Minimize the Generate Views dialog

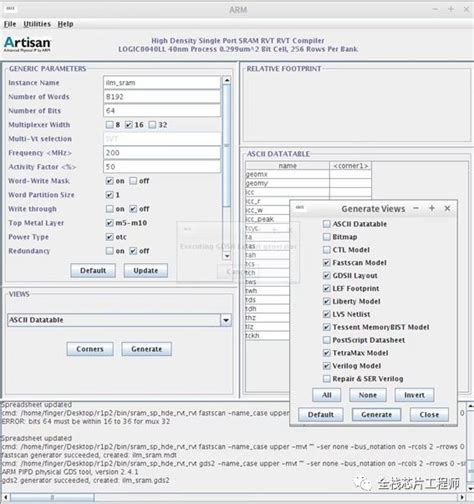[416, 208]
